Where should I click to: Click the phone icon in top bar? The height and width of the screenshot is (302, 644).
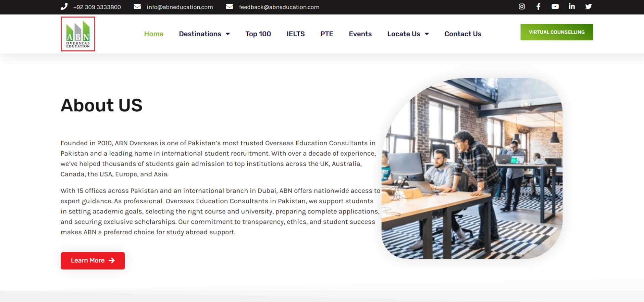click(64, 7)
